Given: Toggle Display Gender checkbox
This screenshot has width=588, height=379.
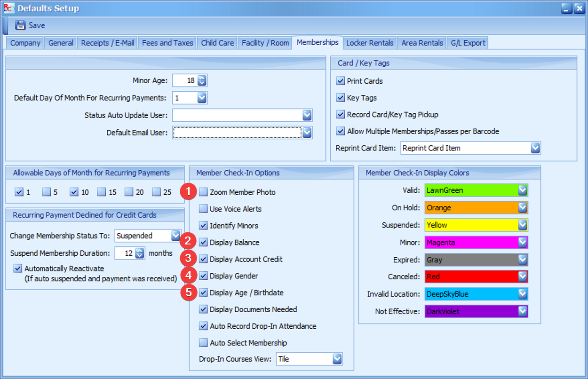Looking at the screenshot, I should (203, 276).
